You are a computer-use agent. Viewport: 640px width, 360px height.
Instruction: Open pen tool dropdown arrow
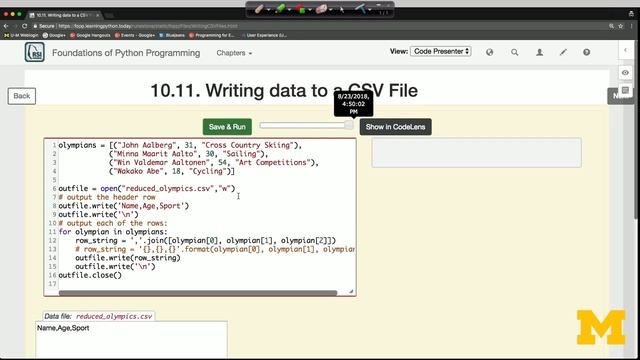click(x=268, y=9)
